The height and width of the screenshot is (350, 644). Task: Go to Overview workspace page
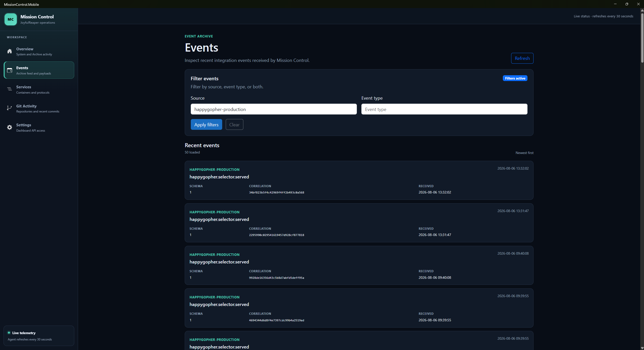[39, 51]
